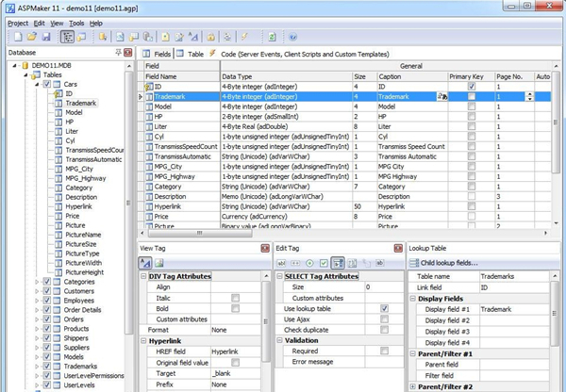
Task: Expand the Categories table tree node
Action: click(37, 281)
